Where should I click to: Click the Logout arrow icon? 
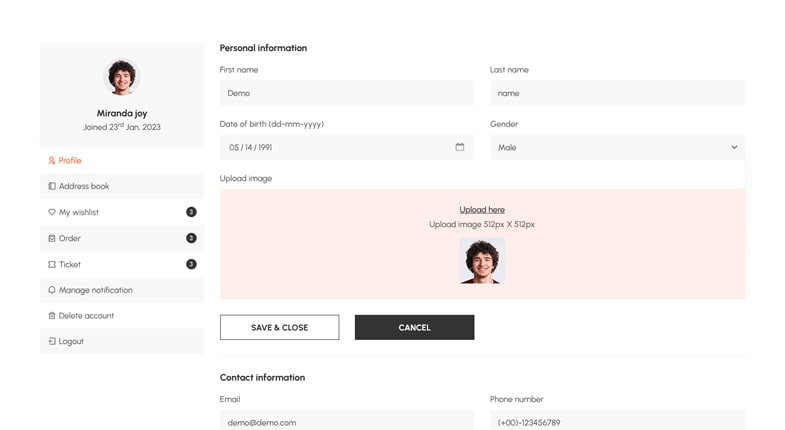tap(52, 342)
